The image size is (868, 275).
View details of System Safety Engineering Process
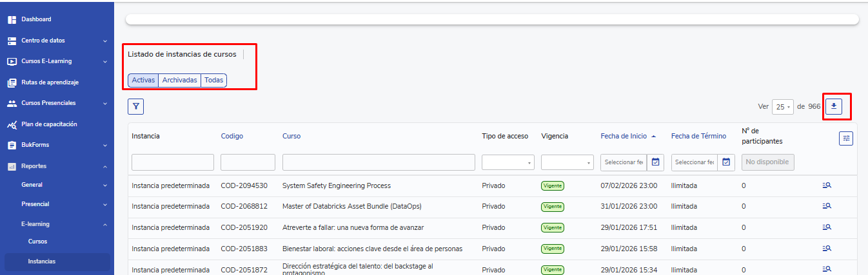(827, 185)
